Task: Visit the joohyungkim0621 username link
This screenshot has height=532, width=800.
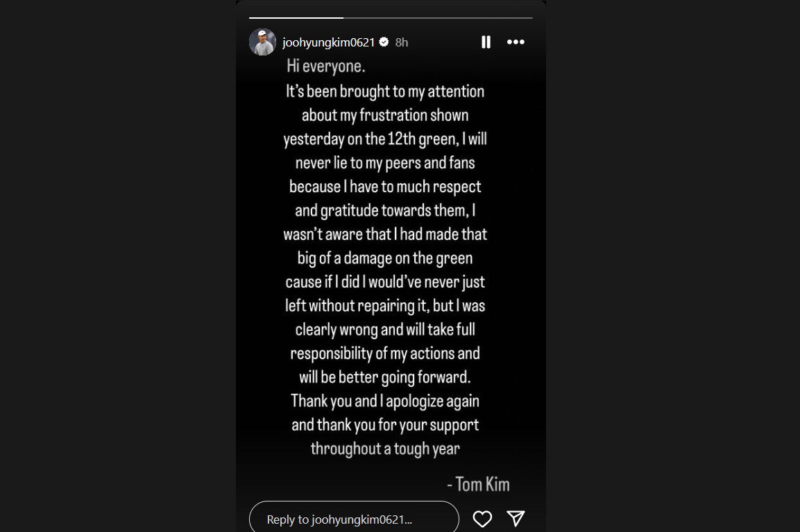Action: pyautogui.click(x=328, y=42)
